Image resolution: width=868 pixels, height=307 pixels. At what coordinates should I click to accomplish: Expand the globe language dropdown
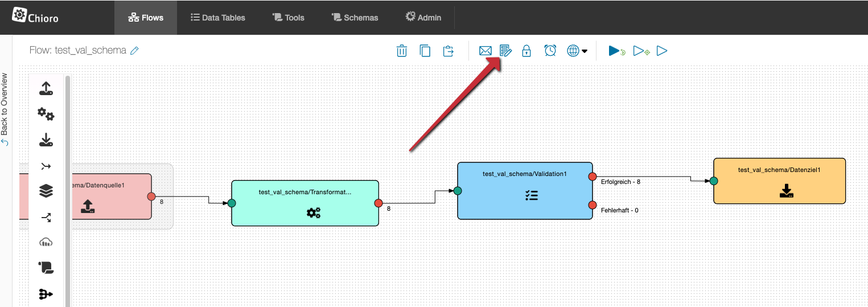(x=577, y=51)
